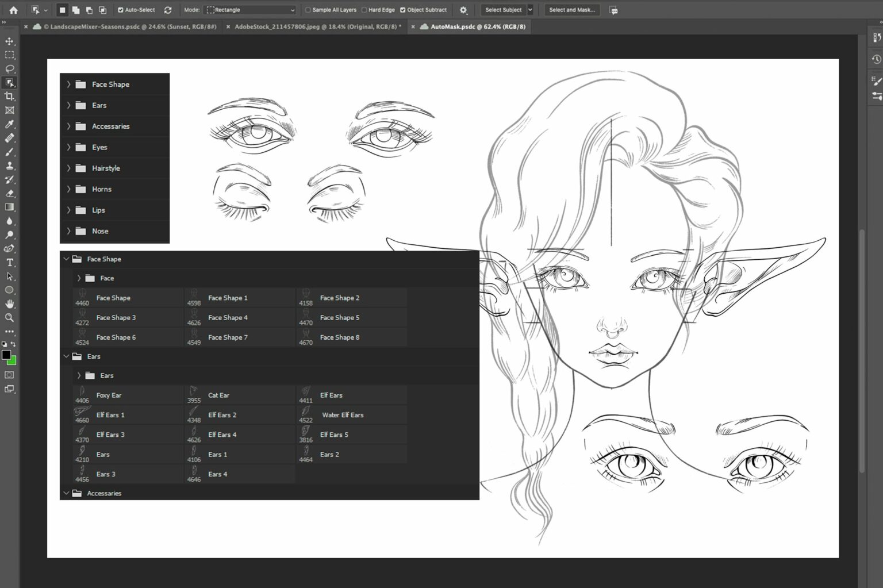Click the Home button in the options bar

(13, 10)
